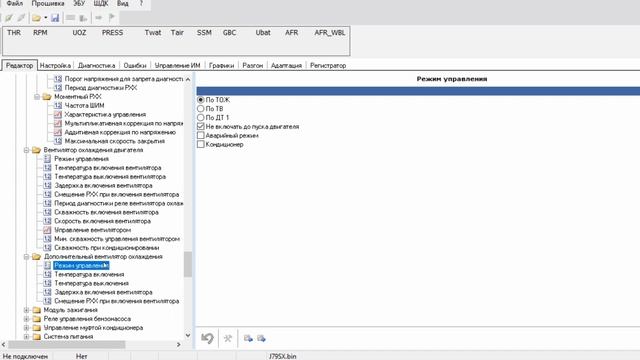
Task: Enable the Кондиционер checkbox
Action: click(200, 144)
